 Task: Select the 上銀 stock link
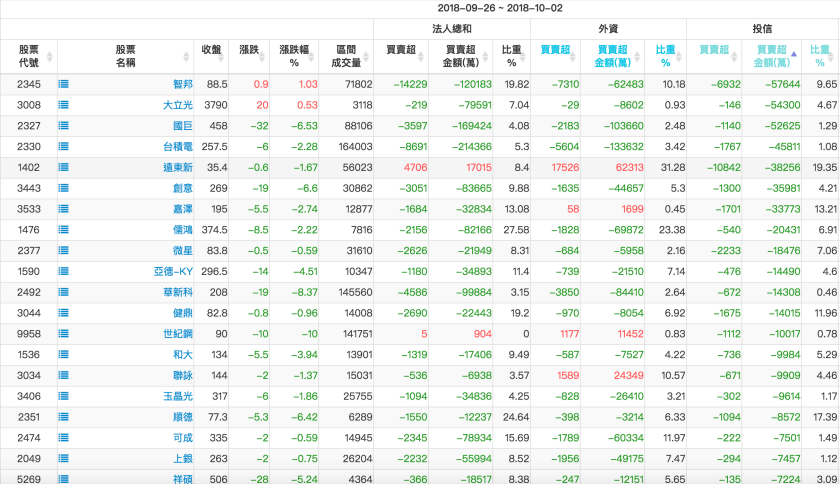[x=182, y=459]
